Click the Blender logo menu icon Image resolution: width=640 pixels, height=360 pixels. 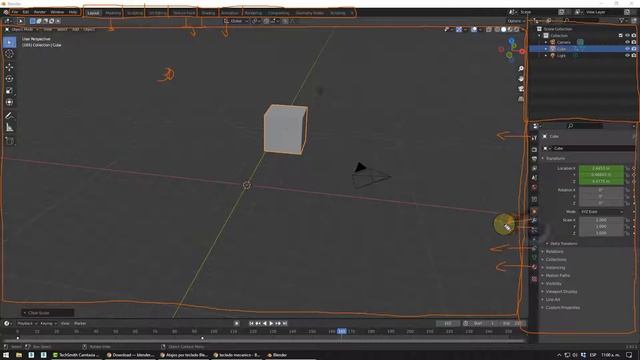(6, 12)
